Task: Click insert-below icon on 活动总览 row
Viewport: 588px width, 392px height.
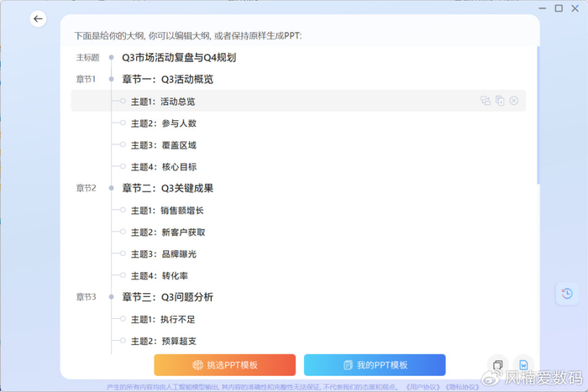Action: pyautogui.click(x=500, y=101)
